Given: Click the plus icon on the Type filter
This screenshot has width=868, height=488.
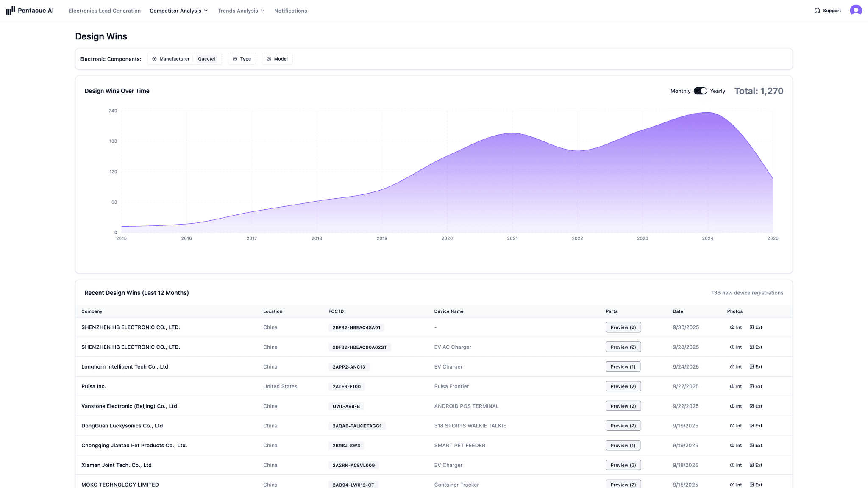Looking at the screenshot, I should [234, 59].
